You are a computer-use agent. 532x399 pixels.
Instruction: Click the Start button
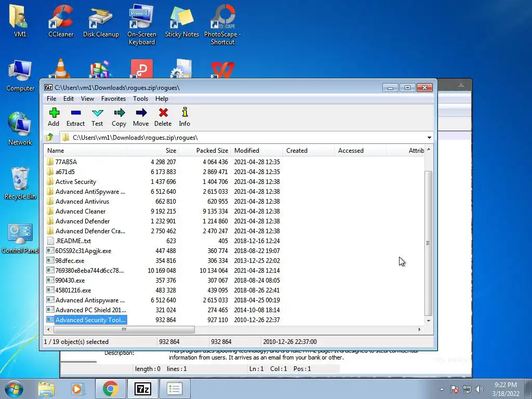click(x=14, y=389)
